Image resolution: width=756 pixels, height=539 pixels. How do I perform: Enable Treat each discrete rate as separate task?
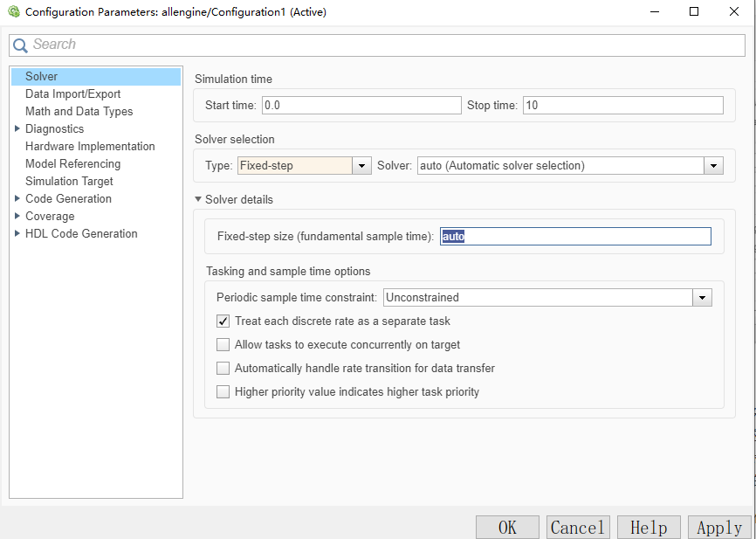223,321
